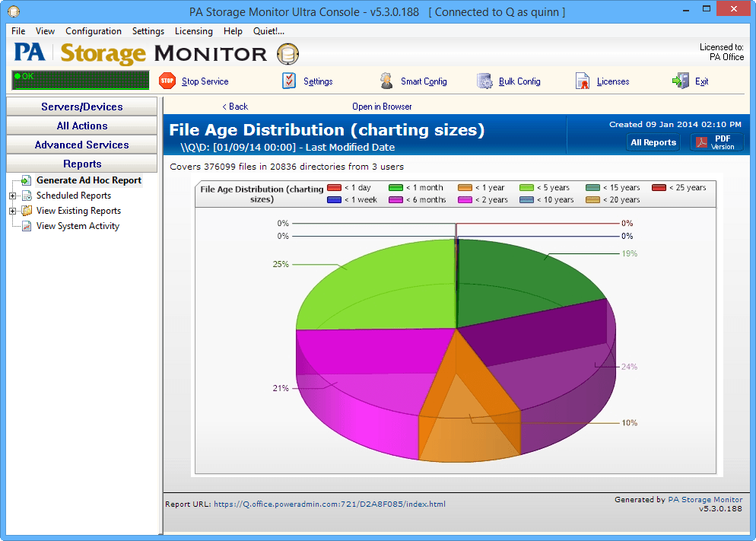Go back with the < Back link
Viewport: 756px width, 541px height.
point(235,107)
